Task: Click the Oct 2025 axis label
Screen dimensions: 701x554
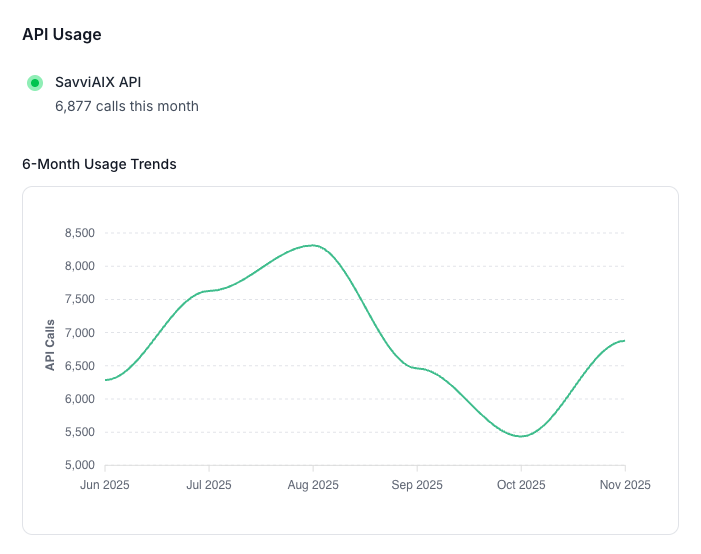Action: coord(521,485)
